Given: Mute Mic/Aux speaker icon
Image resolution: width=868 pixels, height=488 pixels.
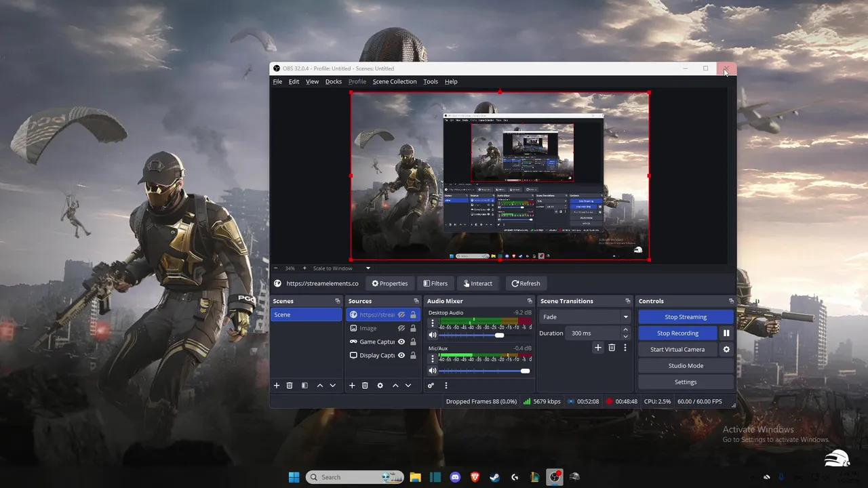Looking at the screenshot, I should click(433, 371).
